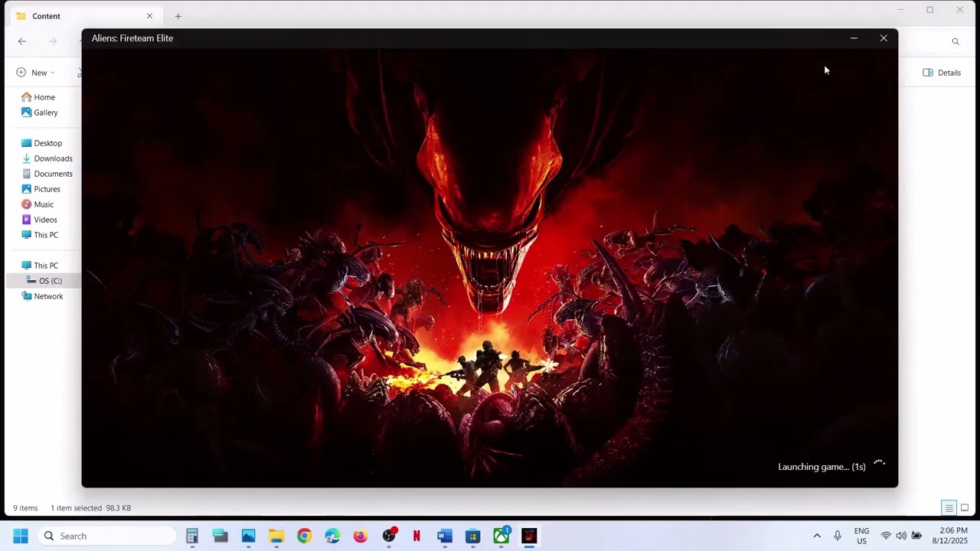
Task: Launch Google Chrome from the taskbar
Action: [x=304, y=536]
